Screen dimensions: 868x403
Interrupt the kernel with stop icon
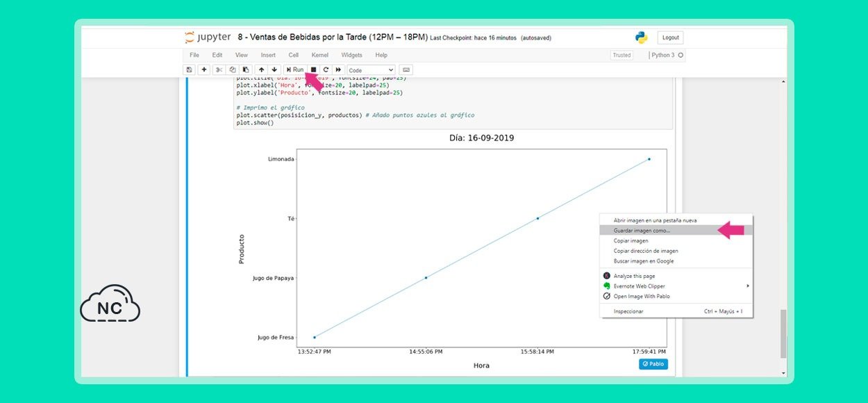313,69
